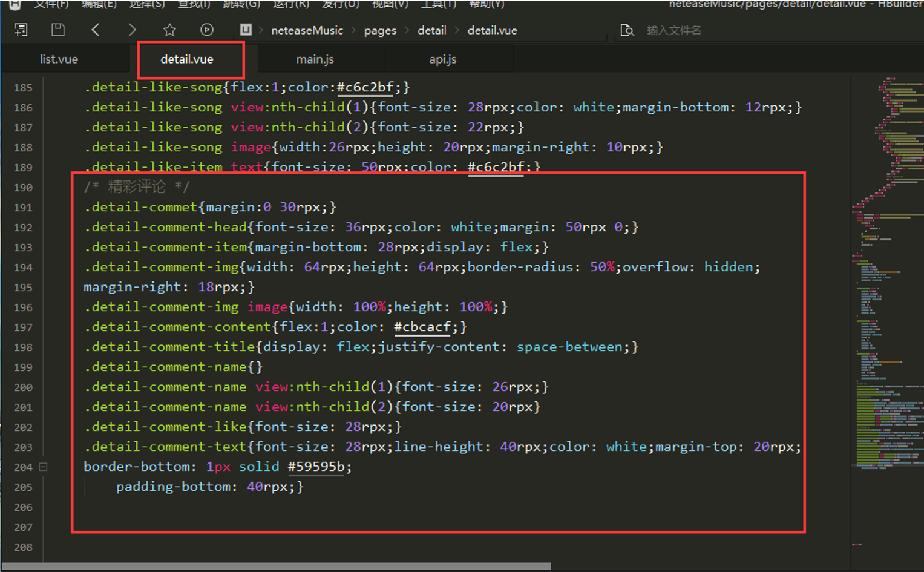
Task: Click the #cbcacf color value on line 197
Action: point(422,327)
